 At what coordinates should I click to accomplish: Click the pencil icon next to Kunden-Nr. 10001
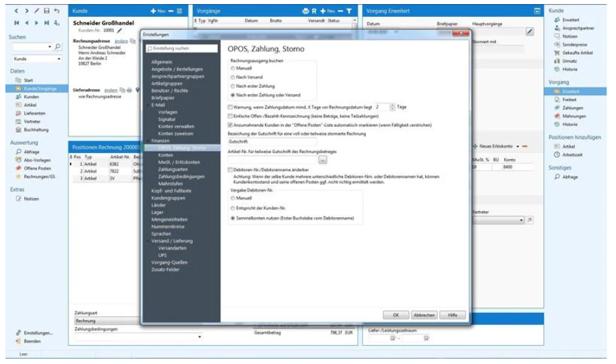point(120,30)
